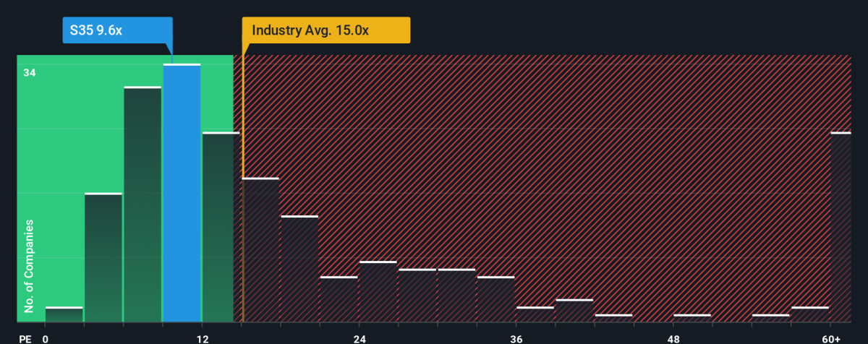Select the short bar just left of 60+
Image resolution: width=868 pixels, height=344 pixels.
(x=810, y=314)
